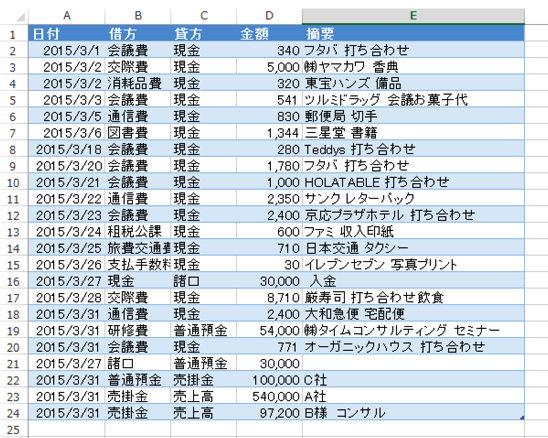Select row 1 header
Image resolution: width=548 pixels, height=438 pixels.
tap(13, 34)
